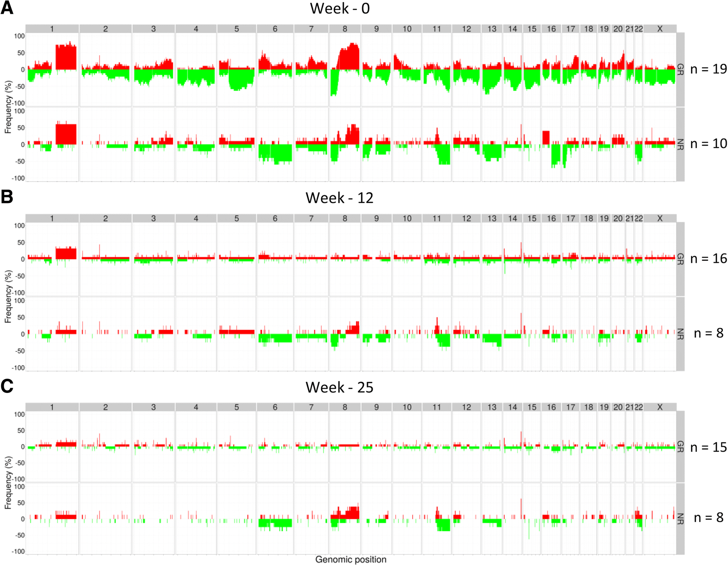Select the GR strip label in Week - 0
Image resolution: width=728 pixels, height=566 pixels.
(x=680, y=69)
